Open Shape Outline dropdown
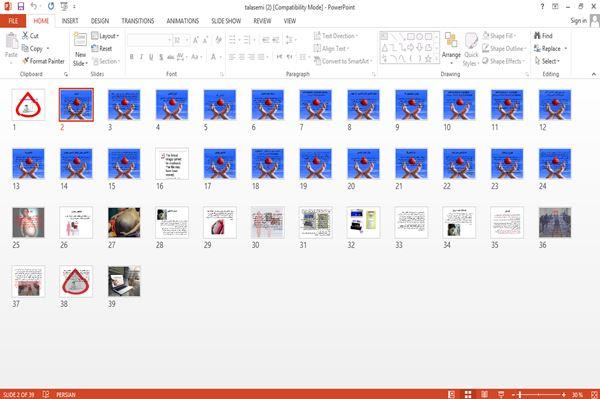600x399 pixels. pyautogui.click(x=504, y=49)
